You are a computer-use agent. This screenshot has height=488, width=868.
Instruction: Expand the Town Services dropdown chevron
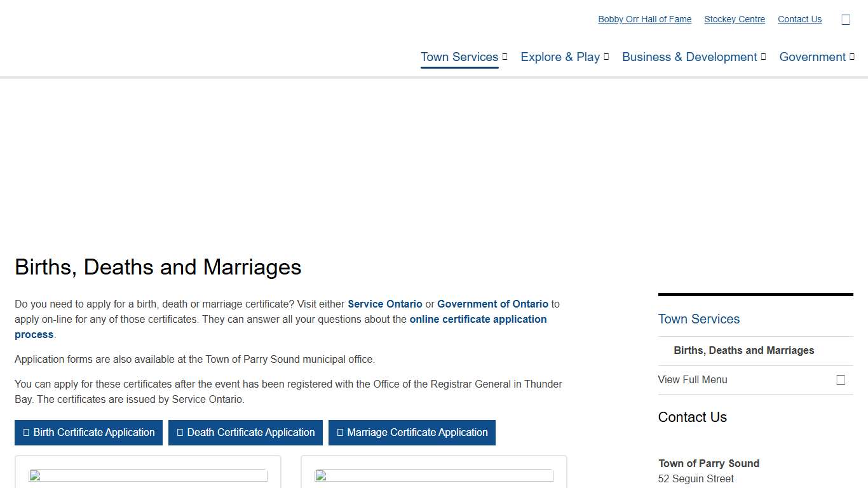pos(504,57)
